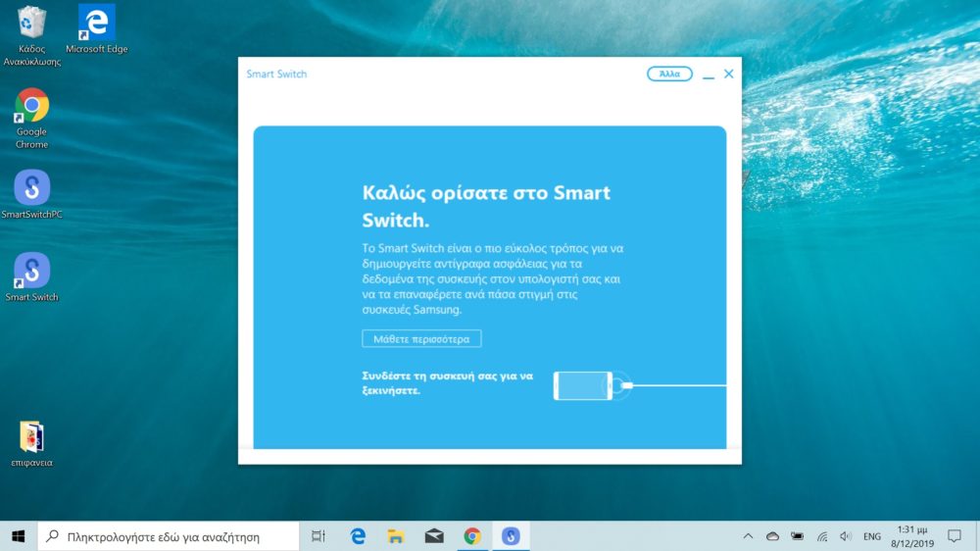Open the Windows Start menu
This screenshot has width=980, height=551.
(18, 536)
